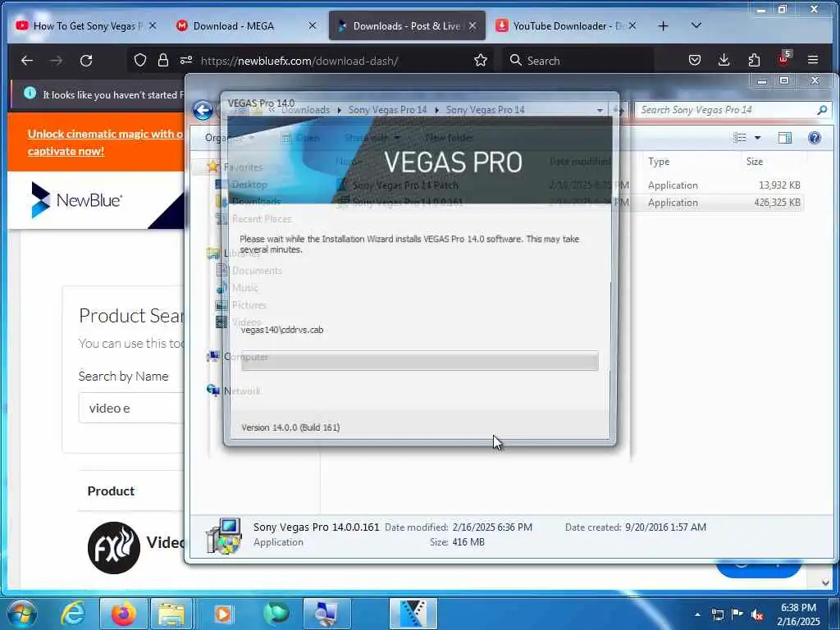Click info icon in Firefox notification bar
The image size is (840, 630).
[x=30, y=94]
